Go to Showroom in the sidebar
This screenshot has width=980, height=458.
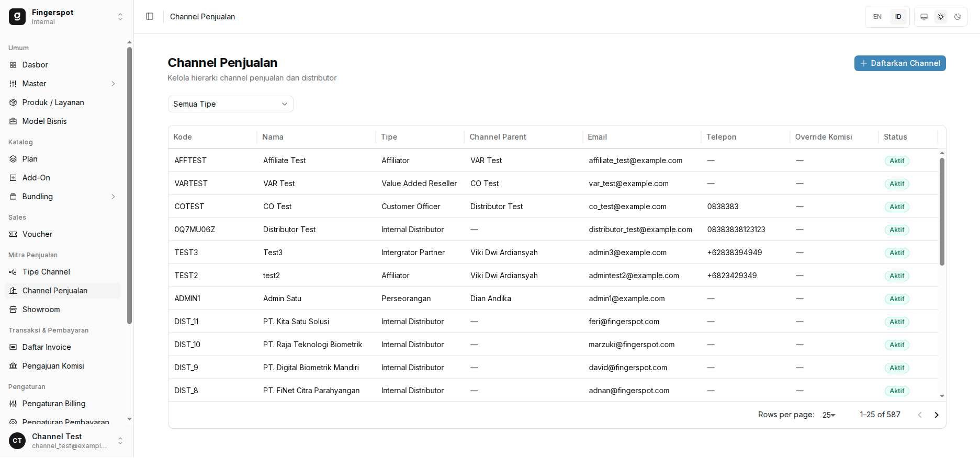click(x=63, y=310)
